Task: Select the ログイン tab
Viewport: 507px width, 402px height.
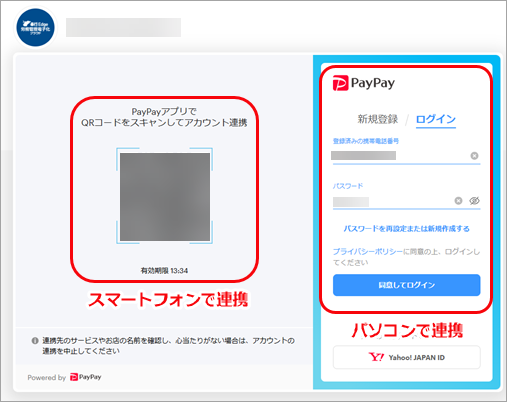Action: click(x=436, y=119)
